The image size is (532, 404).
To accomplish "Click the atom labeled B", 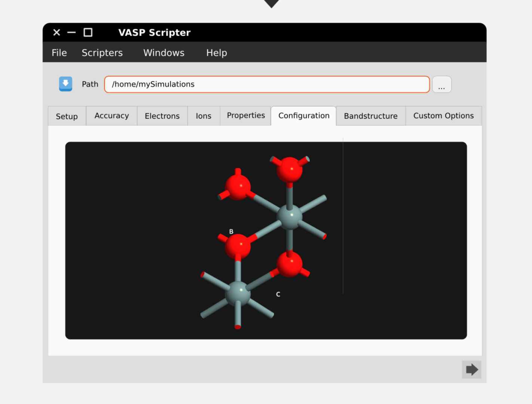I will [x=238, y=246].
